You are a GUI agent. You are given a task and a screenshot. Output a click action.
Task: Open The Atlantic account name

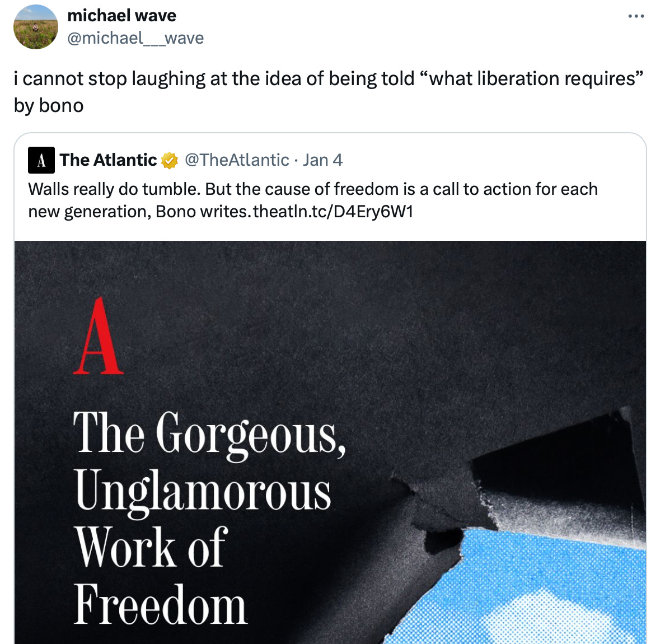coord(108,160)
